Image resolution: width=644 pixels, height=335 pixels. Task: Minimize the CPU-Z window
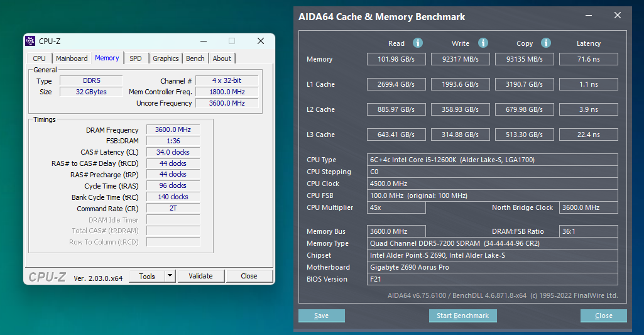[204, 41]
